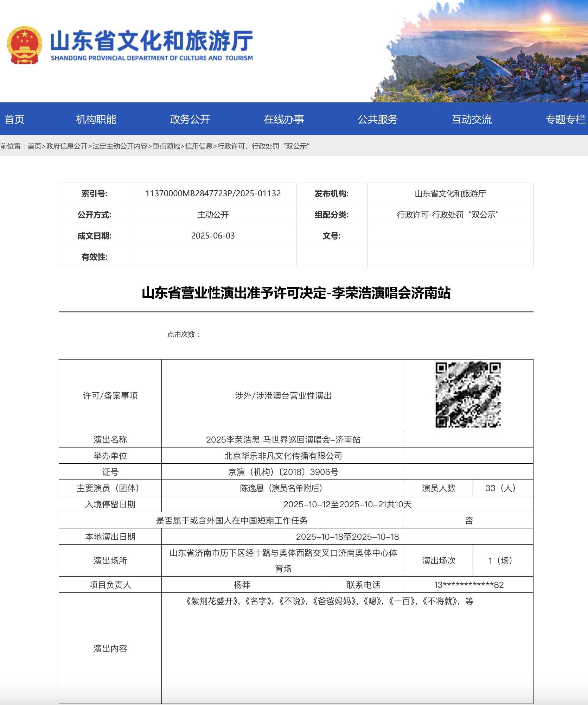
Task: Open 重点领域 breadcrumb link
Action: [x=165, y=147]
